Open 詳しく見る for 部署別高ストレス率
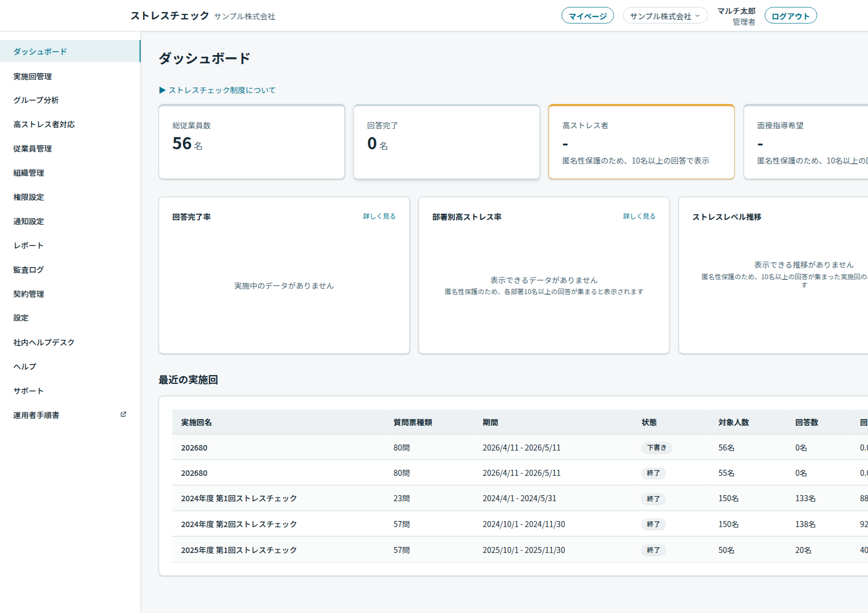The height and width of the screenshot is (613, 868). pos(639,216)
